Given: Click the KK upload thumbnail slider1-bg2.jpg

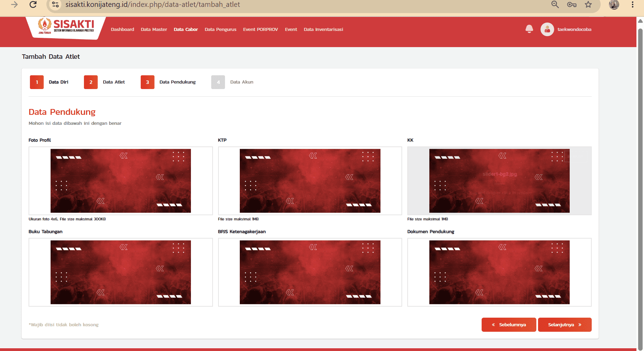Looking at the screenshot, I should pos(500,181).
